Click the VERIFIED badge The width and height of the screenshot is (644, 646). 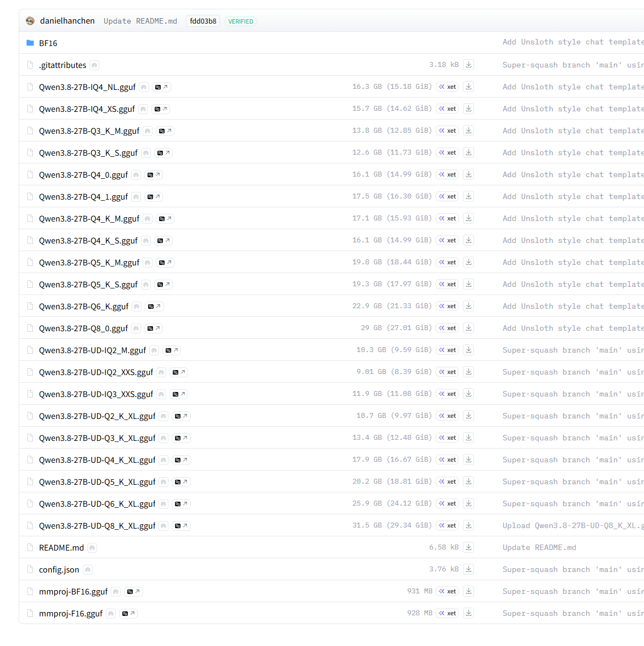[241, 21]
